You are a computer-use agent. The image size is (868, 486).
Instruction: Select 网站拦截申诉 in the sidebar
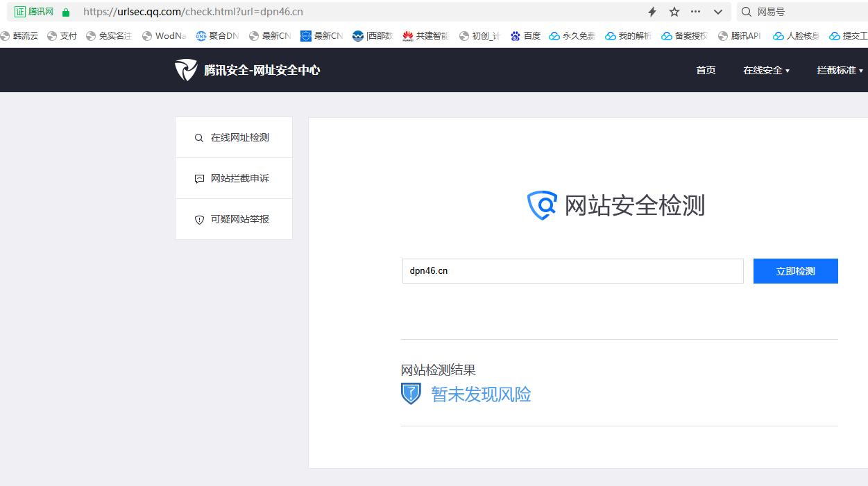pyautogui.click(x=234, y=178)
